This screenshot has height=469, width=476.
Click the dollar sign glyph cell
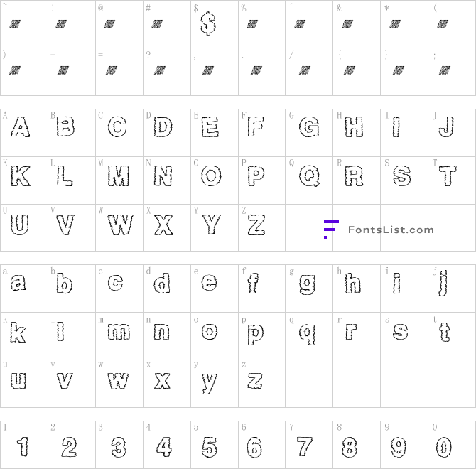coord(208,24)
